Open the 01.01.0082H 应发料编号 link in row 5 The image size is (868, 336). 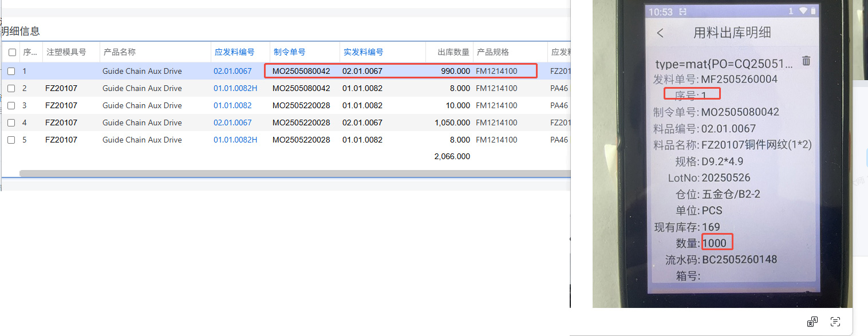(x=235, y=140)
